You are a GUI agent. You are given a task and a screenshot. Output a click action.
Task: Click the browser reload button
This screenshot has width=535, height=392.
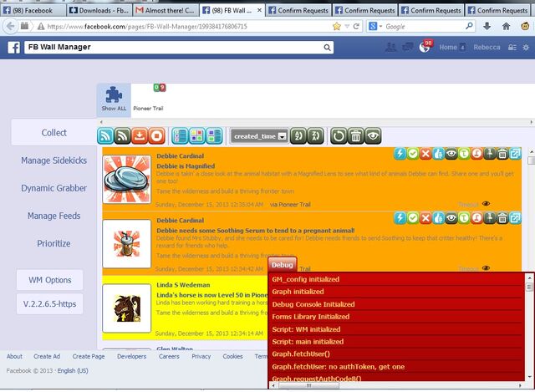[x=356, y=26]
